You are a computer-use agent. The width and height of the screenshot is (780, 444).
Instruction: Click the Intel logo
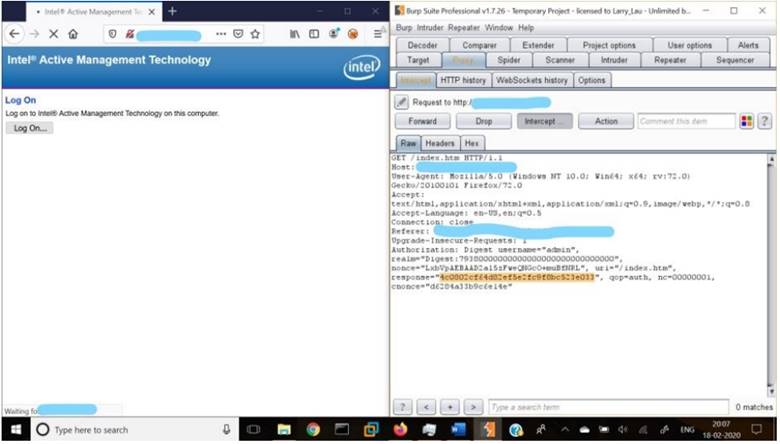coord(362,67)
